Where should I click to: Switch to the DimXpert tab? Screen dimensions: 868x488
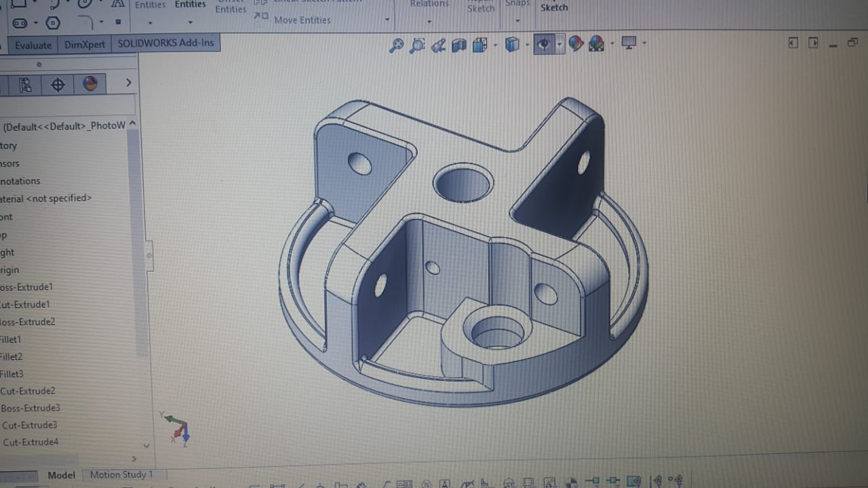pyautogui.click(x=85, y=45)
